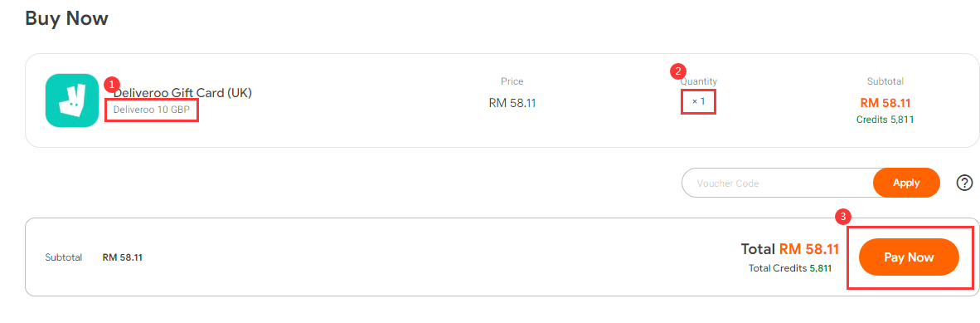Open the Deliveroo Gift Card (UK) title
The image size is (980, 323).
(182, 93)
